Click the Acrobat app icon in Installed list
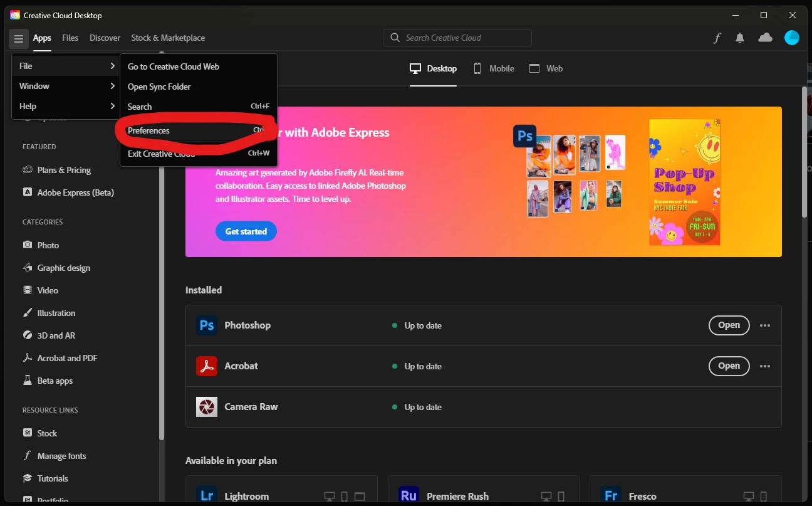 (207, 366)
